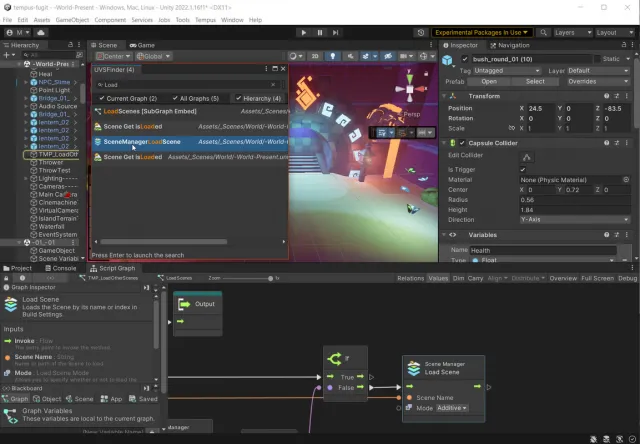Open UVSFinder window options menu
The height and width of the screenshot is (444, 640).
[x=267, y=69]
